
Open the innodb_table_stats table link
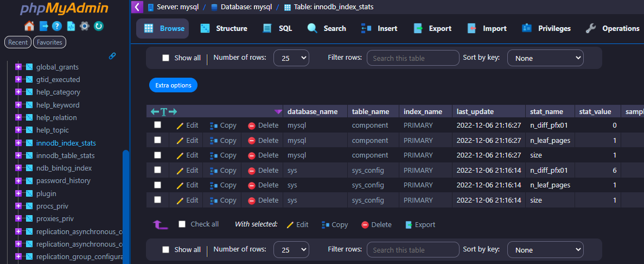tap(66, 155)
